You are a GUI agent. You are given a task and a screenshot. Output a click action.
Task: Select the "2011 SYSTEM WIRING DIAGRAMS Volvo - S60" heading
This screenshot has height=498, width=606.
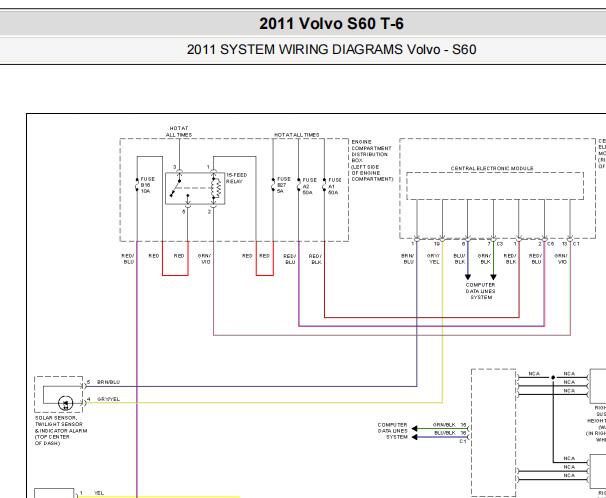click(331, 49)
